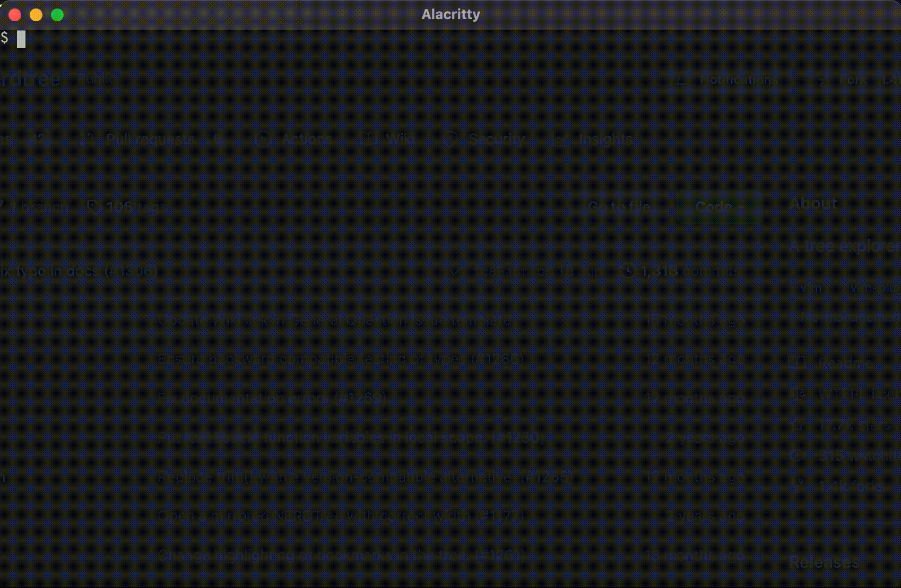The image size is (901, 588).
Task: Click the Actions play icon
Action: [263, 139]
